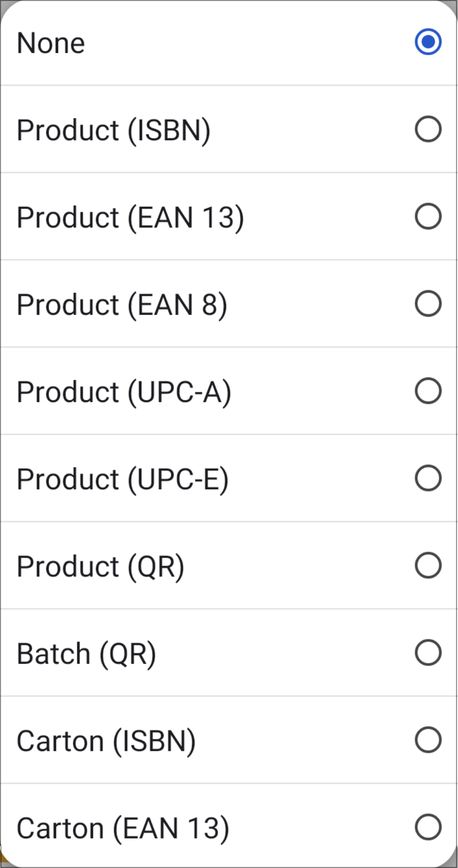Image resolution: width=458 pixels, height=868 pixels.
Task: Pick the Product (EAN 8) radio button
Action: tap(428, 303)
